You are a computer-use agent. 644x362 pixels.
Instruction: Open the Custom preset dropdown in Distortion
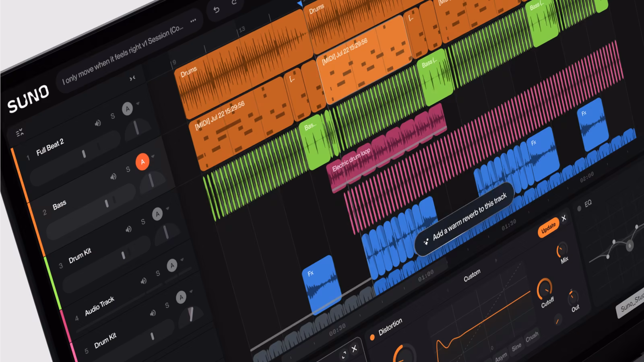pos(472,276)
